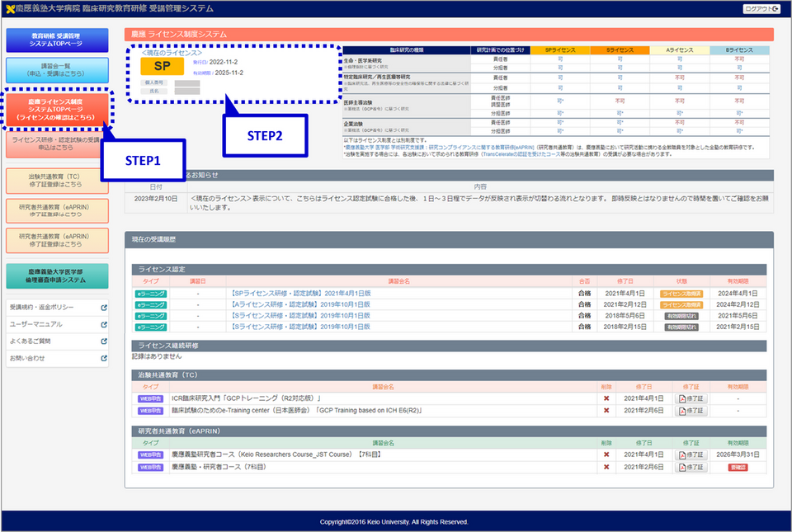Click the logout button in the header
Image resolution: width=792 pixels, height=532 pixels.
[x=761, y=8]
